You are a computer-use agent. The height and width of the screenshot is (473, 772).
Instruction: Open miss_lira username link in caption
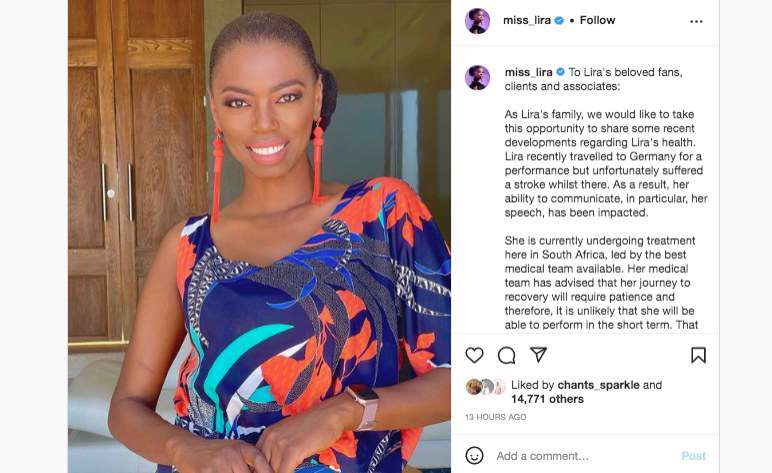528,72
